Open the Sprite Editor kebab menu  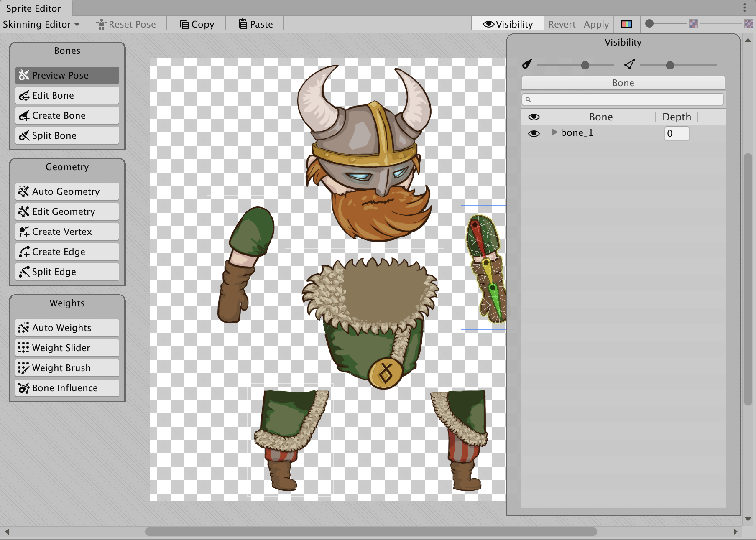point(744,8)
